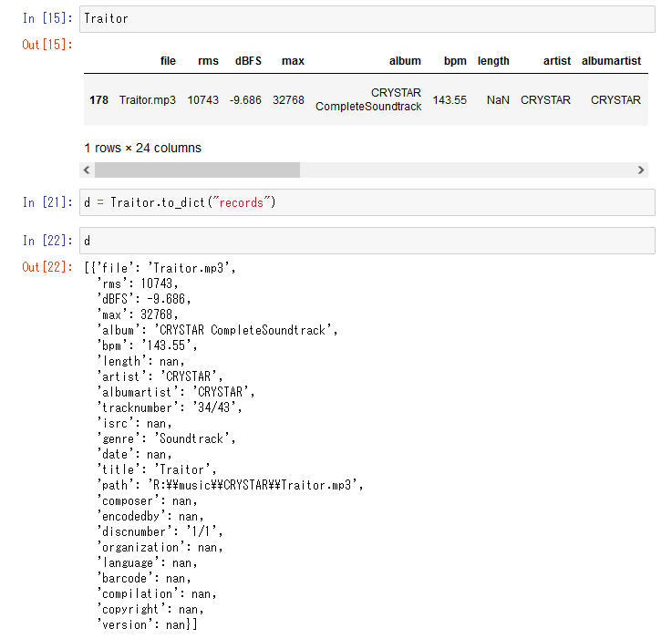Image resolution: width=672 pixels, height=639 pixels.
Task: Click the 'encodedby': nan output line
Action: 150,517
